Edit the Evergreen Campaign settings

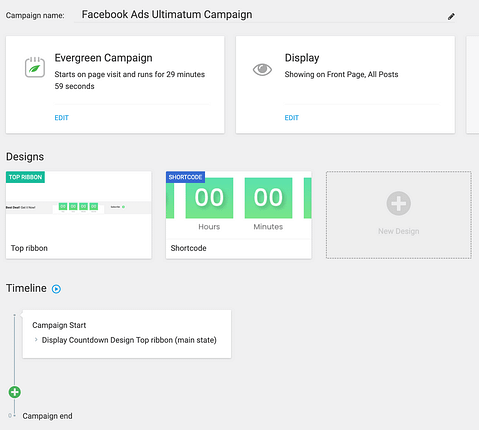click(x=62, y=118)
